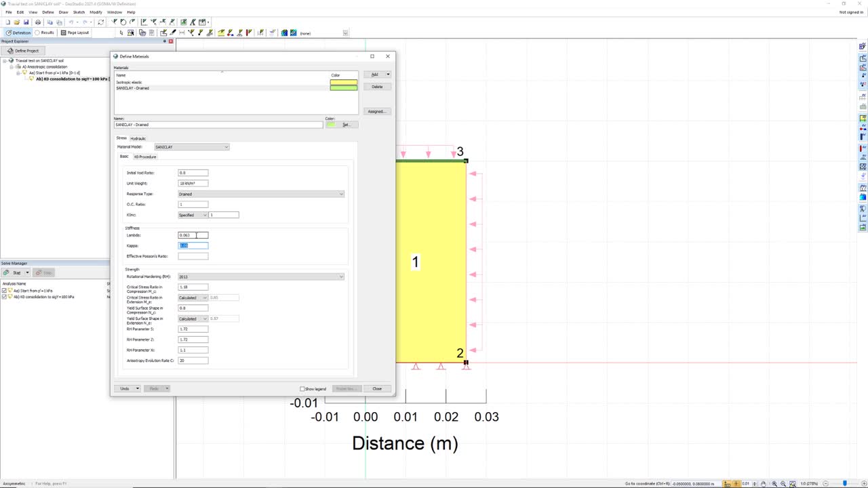Open the File menu
The width and height of the screenshot is (868, 488).
click(9, 12)
